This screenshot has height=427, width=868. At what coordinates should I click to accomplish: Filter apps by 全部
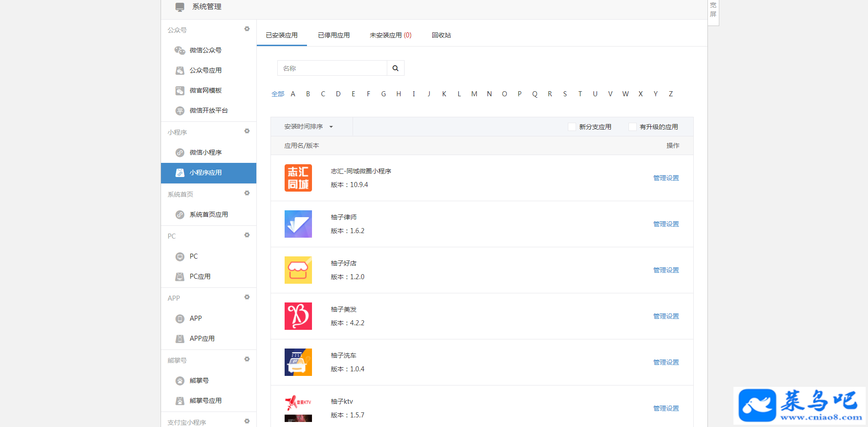278,94
